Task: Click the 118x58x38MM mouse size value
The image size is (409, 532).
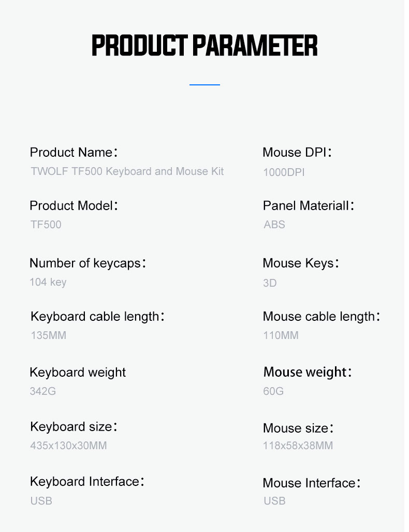Action: coord(298,445)
